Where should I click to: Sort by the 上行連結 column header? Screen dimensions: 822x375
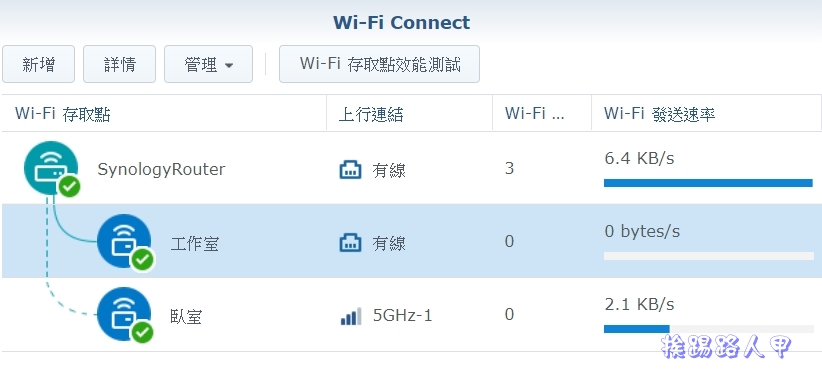(409, 114)
